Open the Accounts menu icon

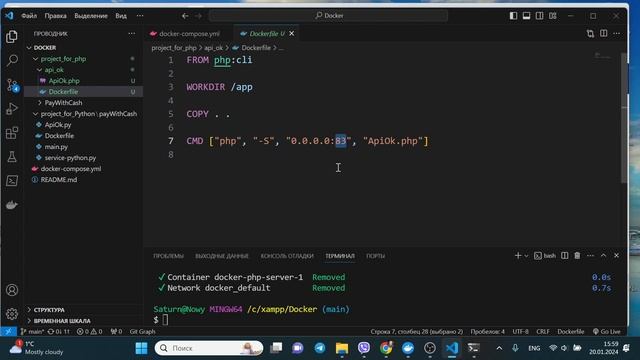pos(12,290)
